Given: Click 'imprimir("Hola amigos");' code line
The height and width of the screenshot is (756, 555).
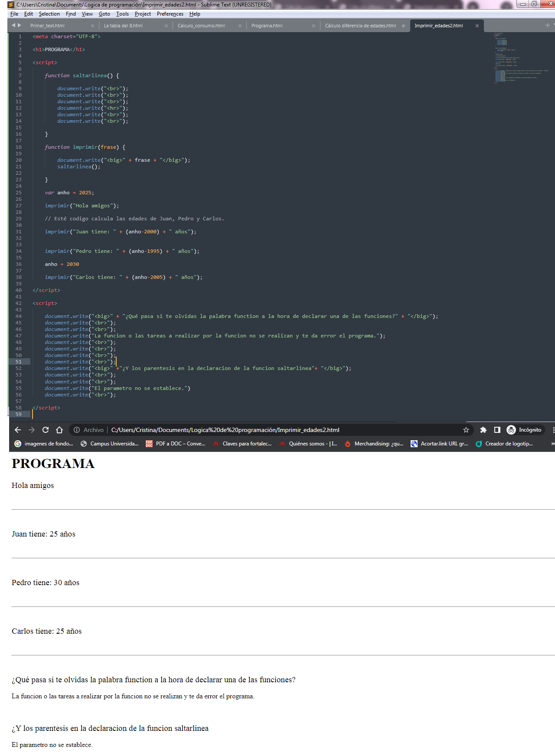Looking at the screenshot, I should pos(82,206).
